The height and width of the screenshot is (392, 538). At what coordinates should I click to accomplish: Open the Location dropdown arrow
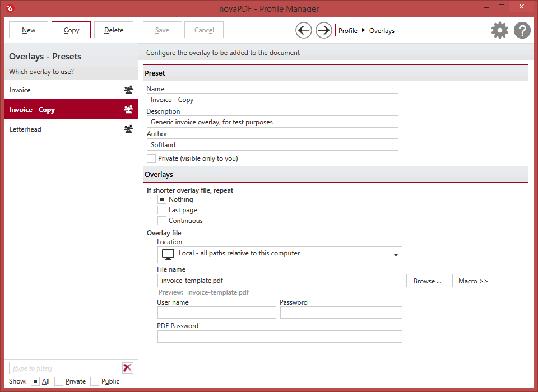click(396, 255)
